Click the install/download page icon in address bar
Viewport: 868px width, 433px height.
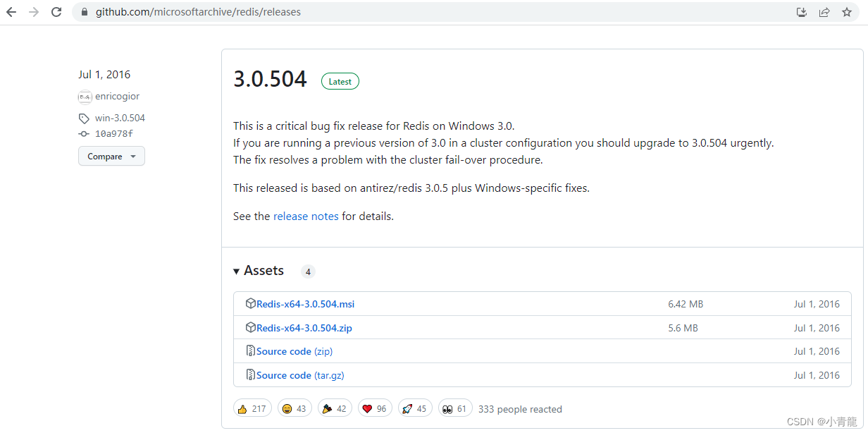click(801, 12)
